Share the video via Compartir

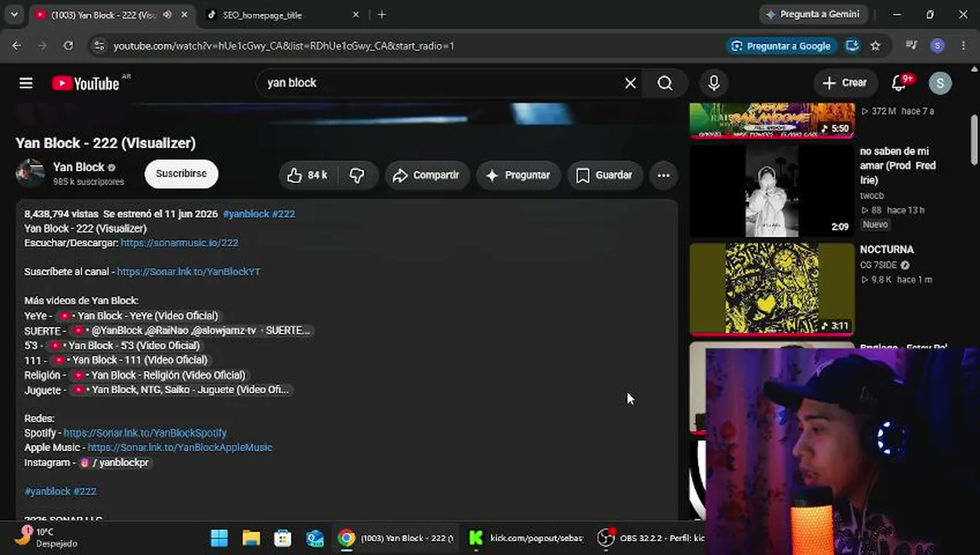pos(425,176)
